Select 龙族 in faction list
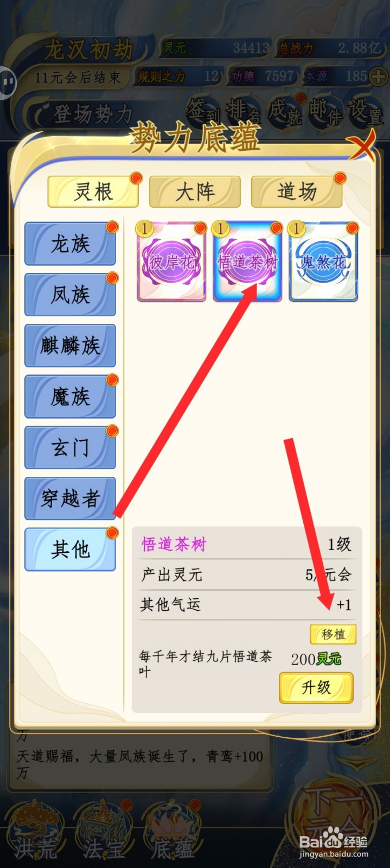Screen dimensions: 390x868 pos(70,244)
